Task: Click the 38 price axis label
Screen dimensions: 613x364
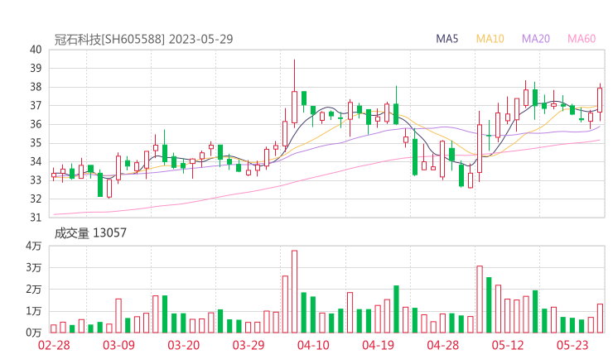Action: pyautogui.click(x=36, y=87)
